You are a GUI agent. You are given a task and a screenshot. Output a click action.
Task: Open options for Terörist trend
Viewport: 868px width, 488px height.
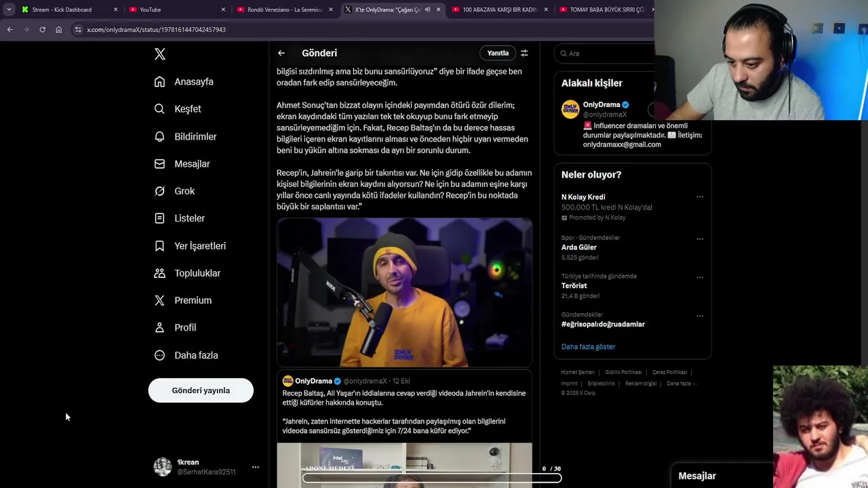pos(700,277)
